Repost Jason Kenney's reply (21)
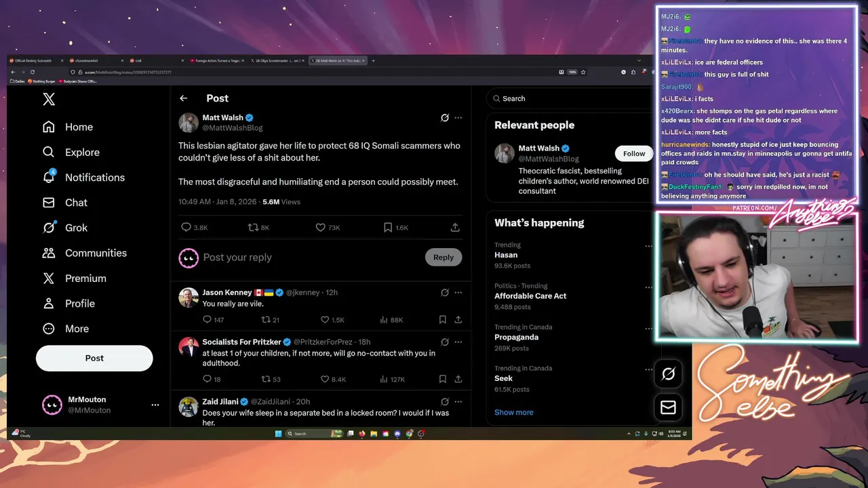The height and width of the screenshot is (488, 868). click(266, 320)
